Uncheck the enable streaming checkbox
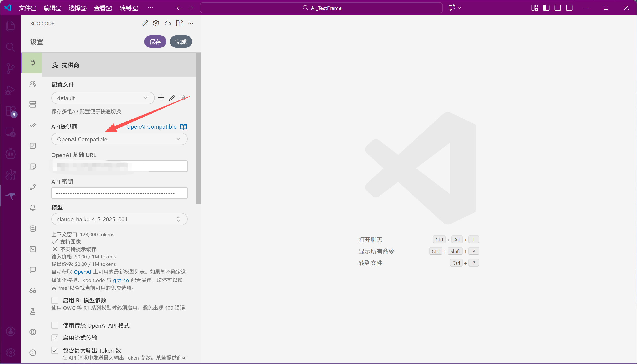The image size is (637, 364). point(55,338)
